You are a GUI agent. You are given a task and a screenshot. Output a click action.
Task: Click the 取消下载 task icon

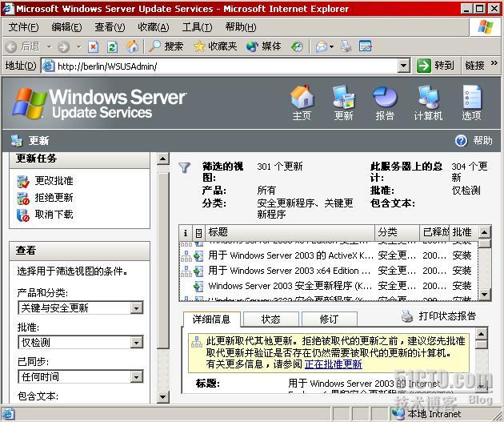(23, 215)
